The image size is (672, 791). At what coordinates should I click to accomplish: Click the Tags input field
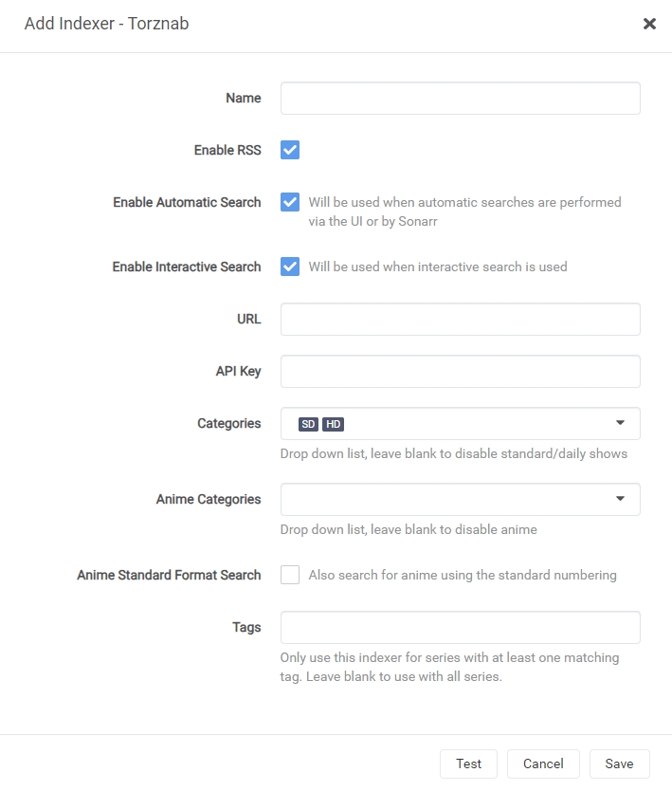pyautogui.click(x=460, y=627)
